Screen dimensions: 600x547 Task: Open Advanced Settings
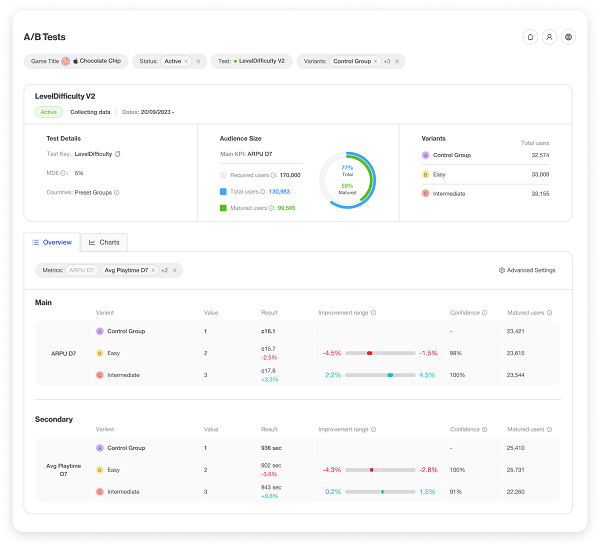tap(527, 270)
